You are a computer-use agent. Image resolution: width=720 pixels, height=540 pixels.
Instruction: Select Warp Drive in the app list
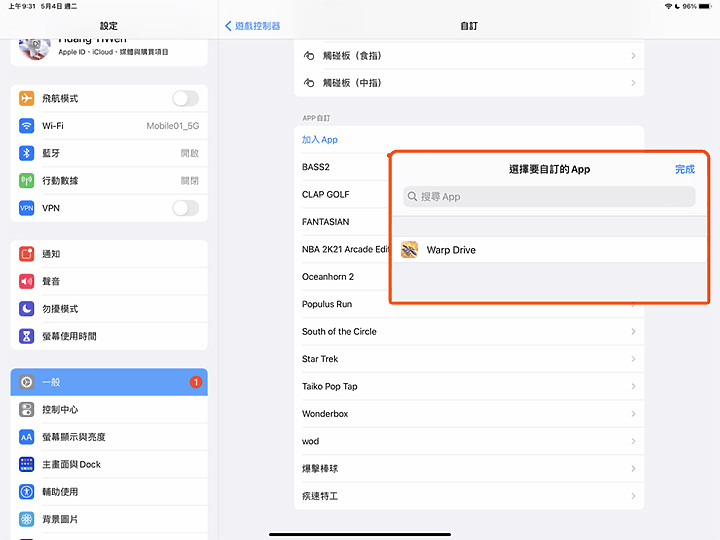[550, 250]
